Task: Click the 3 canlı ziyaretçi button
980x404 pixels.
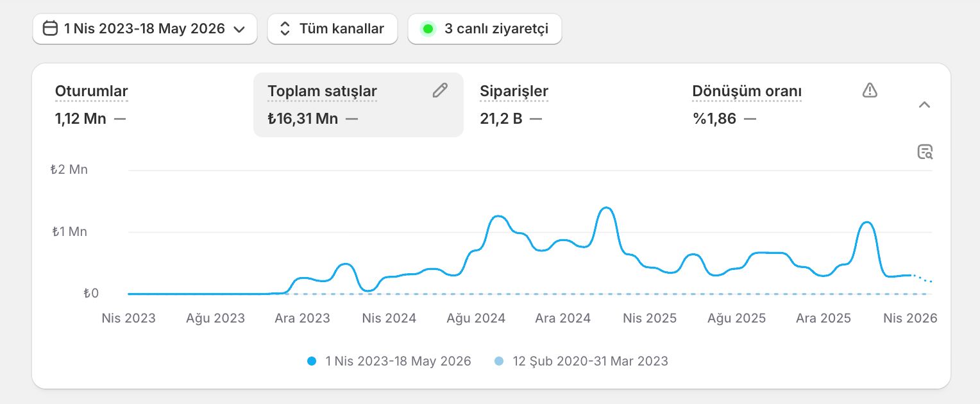Action: click(x=485, y=29)
